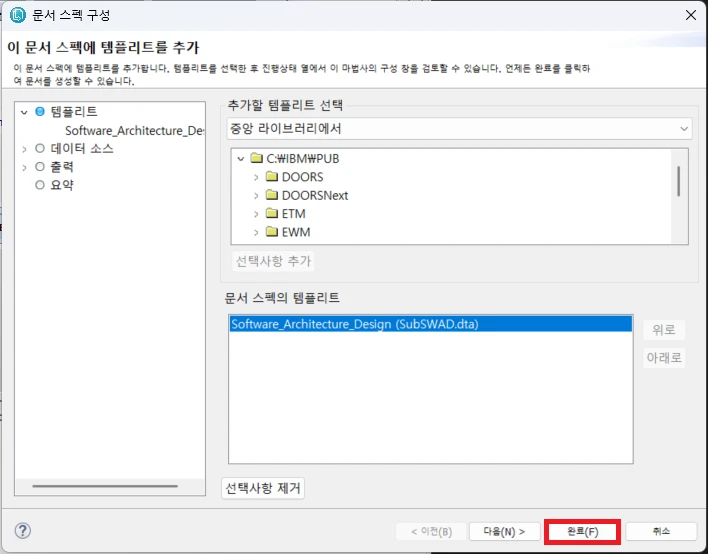708x554 pixels.
Task: Select Software_Architecture_Design child item in left tree
Action: pos(134,130)
